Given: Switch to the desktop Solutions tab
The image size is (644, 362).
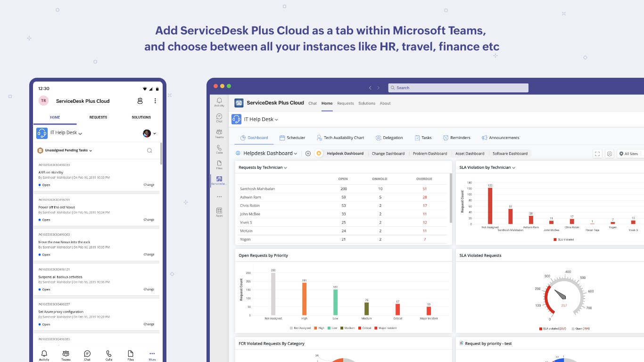Looking at the screenshot, I should 367,103.
